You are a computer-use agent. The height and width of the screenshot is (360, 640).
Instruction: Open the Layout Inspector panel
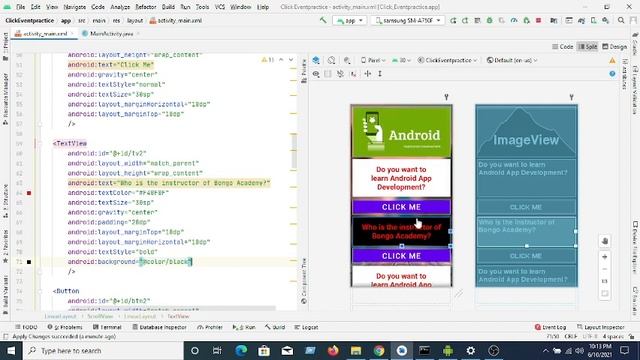(x=601, y=327)
